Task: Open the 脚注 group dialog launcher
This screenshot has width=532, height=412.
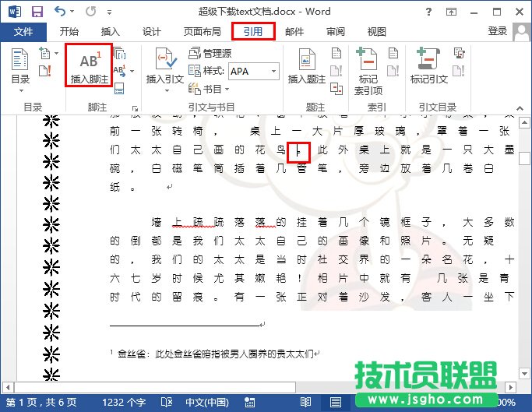Action: [x=134, y=108]
